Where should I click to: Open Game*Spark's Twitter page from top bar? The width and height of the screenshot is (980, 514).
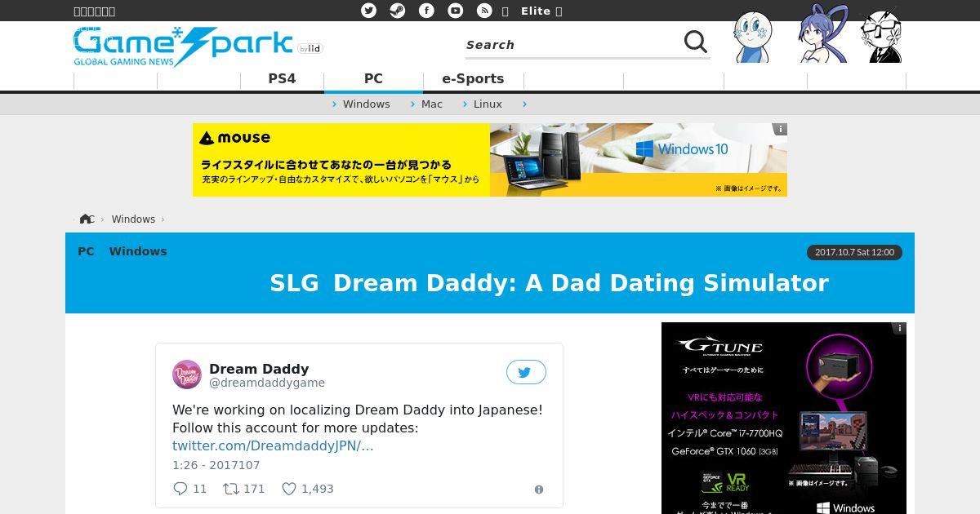click(369, 11)
